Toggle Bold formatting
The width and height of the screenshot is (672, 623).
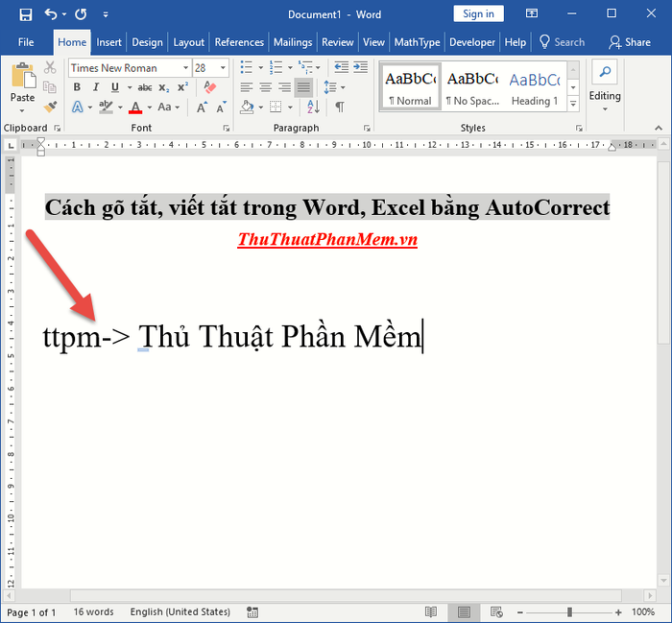tap(77, 87)
